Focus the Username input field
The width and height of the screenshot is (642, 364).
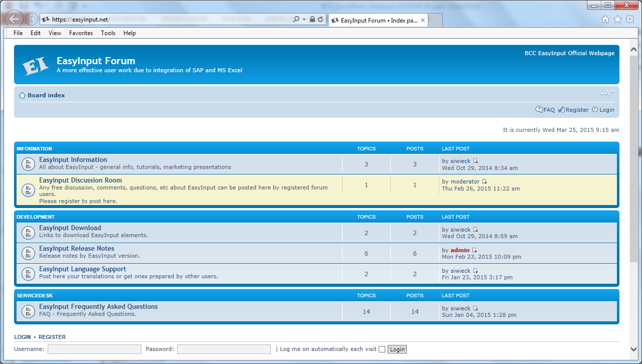[94, 349]
